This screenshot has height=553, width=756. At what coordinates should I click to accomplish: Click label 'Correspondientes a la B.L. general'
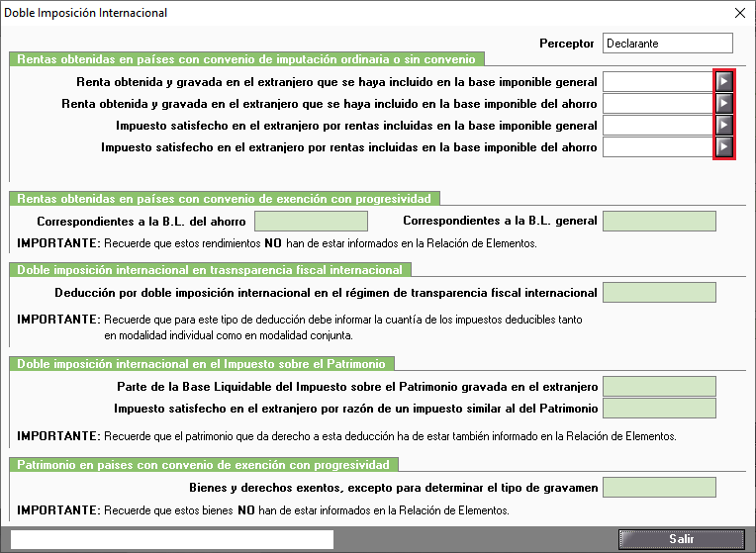(x=500, y=221)
